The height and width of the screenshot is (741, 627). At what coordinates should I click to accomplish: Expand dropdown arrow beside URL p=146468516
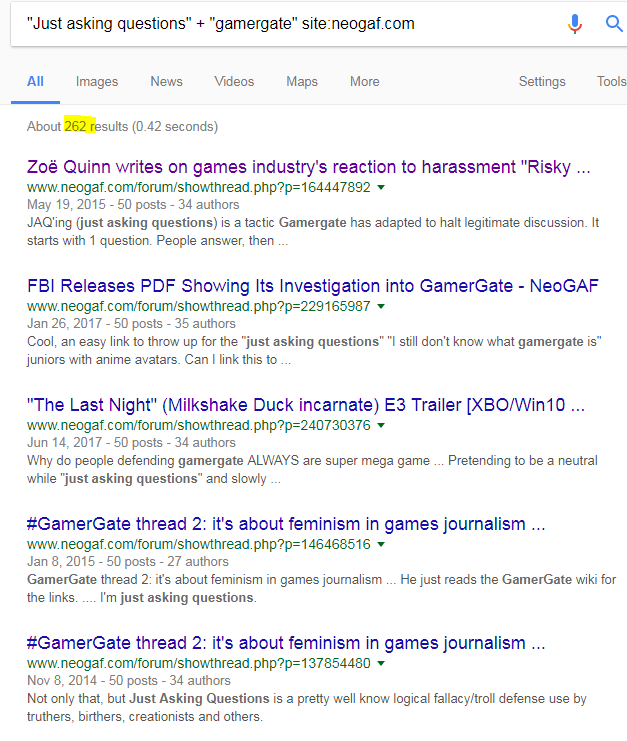381,545
